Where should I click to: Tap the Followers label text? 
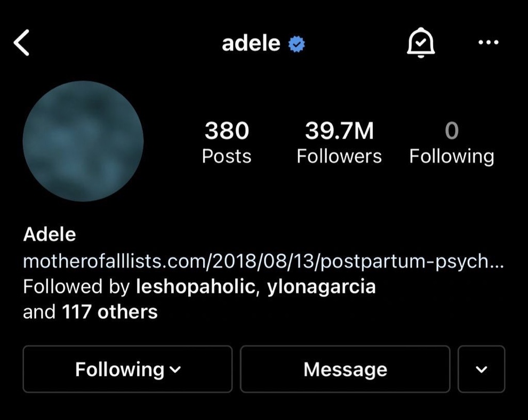(339, 157)
